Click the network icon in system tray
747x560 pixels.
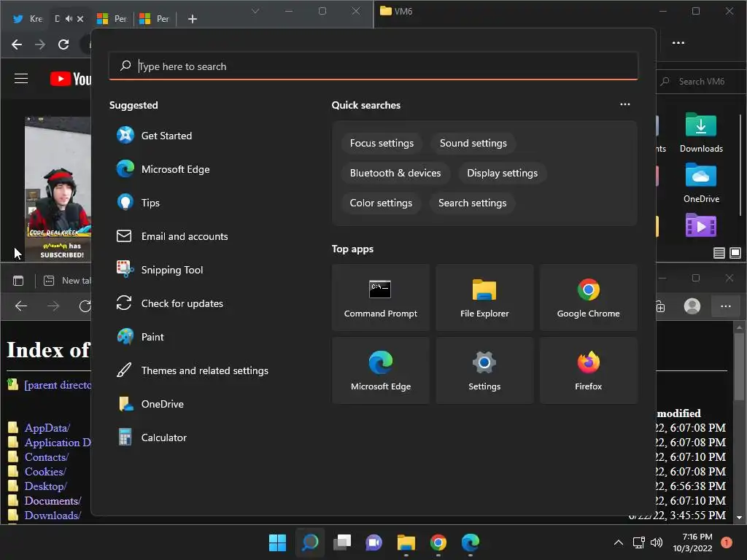(x=638, y=542)
